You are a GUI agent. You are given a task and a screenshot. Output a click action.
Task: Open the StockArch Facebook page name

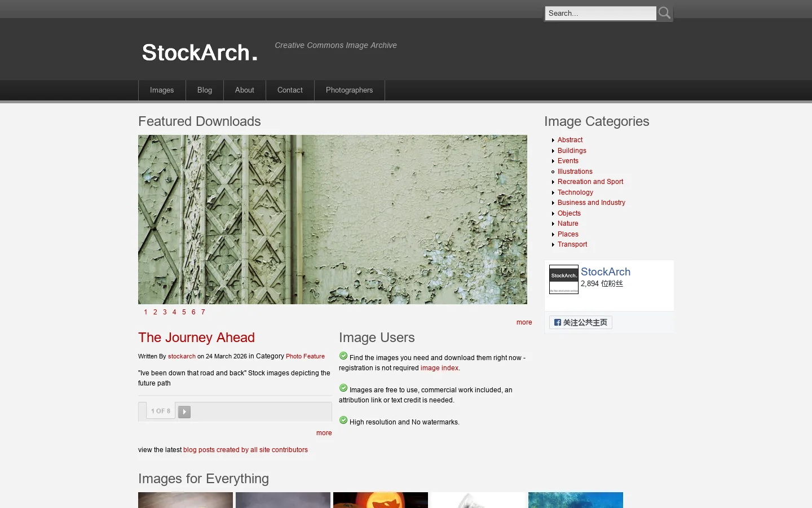pos(606,271)
